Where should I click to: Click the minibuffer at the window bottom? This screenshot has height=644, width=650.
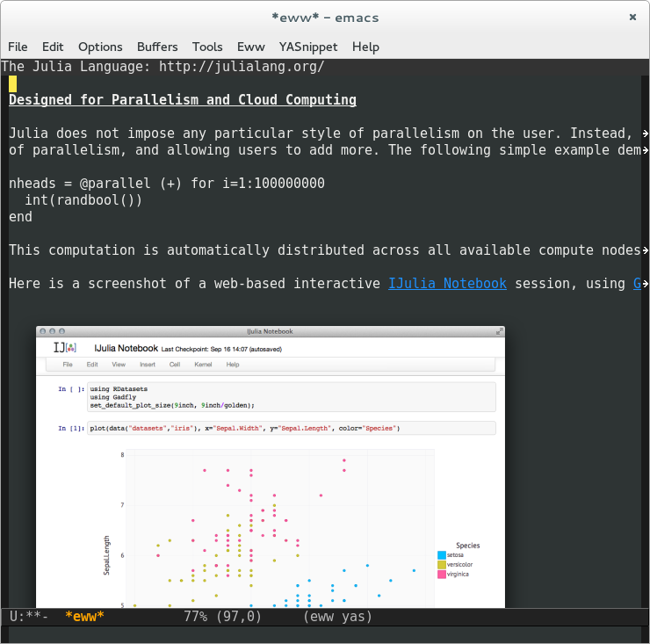point(325,634)
